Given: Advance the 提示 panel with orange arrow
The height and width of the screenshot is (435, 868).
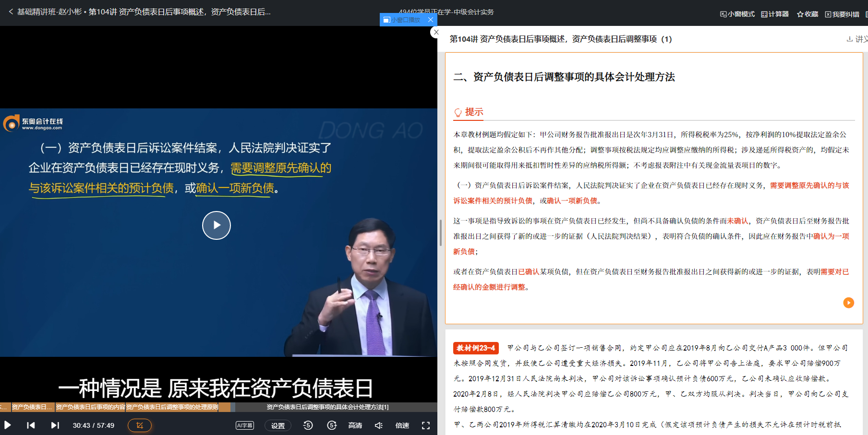Looking at the screenshot, I should point(848,303).
